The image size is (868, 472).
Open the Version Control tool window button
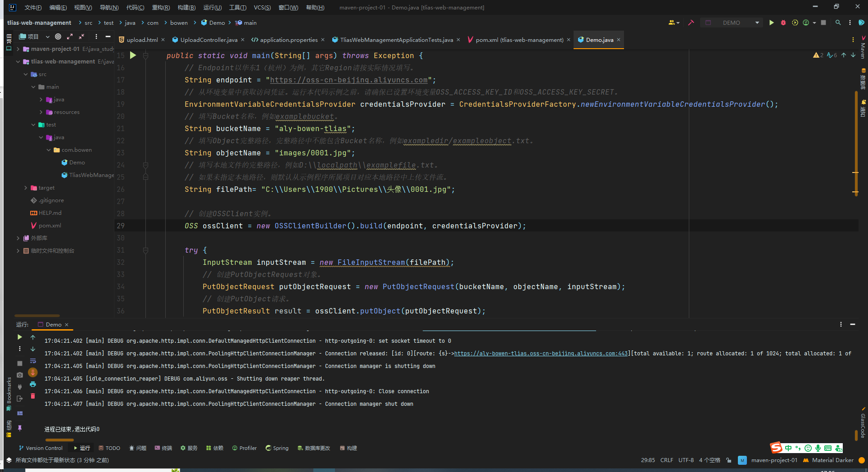(41, 448)
